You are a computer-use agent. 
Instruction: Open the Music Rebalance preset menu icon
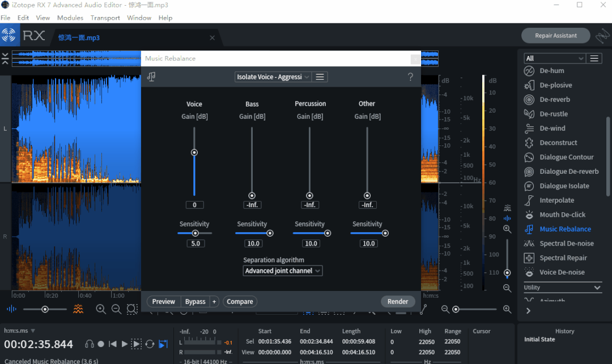pos(320,77)
